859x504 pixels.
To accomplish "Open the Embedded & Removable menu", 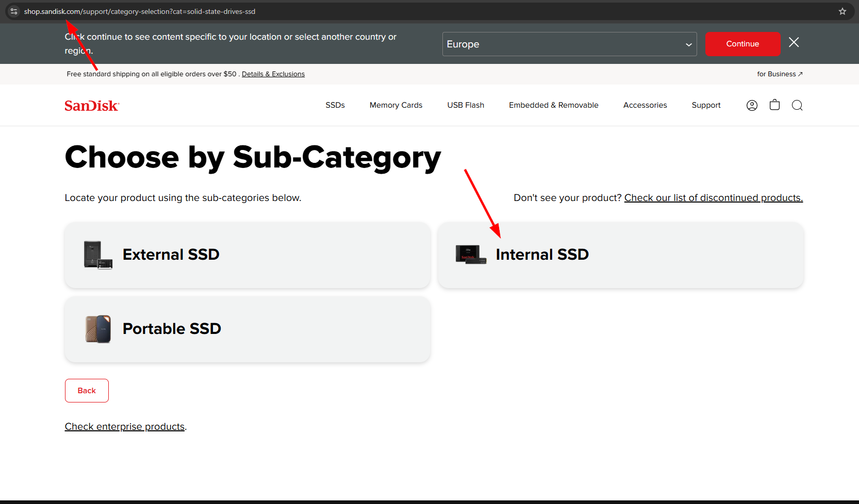I will 554,105.
